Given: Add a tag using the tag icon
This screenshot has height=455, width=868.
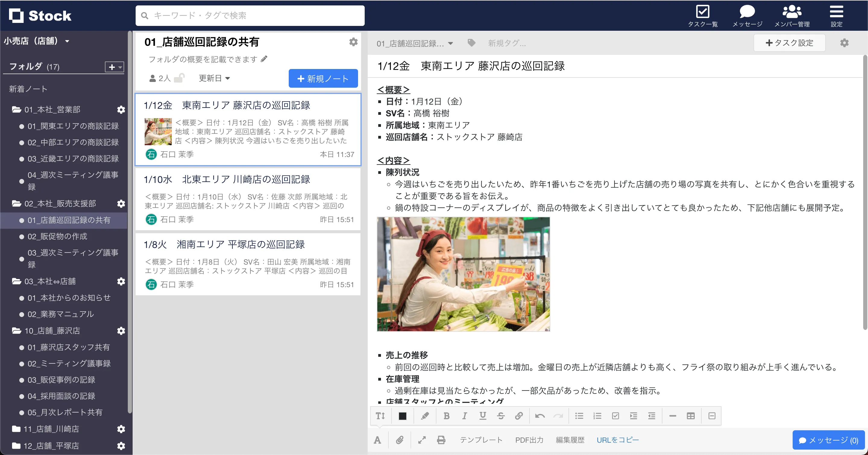Looking at the screenshot, I should (471, 43).
